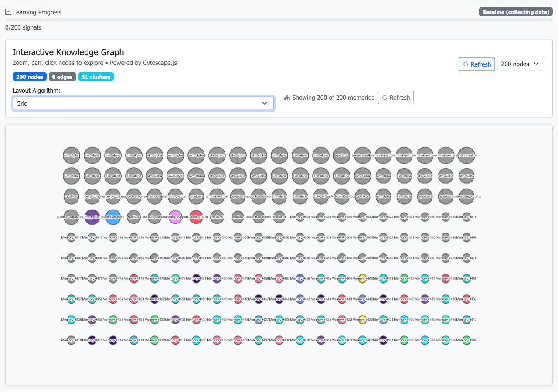Click the Baseline (collecting data) status badge

(x=516, y=12)
